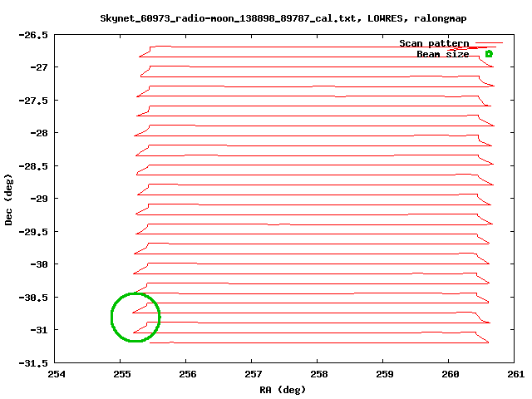Click the "Dec (deg)" y-axis label
Screen dimensions: 532x399
click(9, 199)
